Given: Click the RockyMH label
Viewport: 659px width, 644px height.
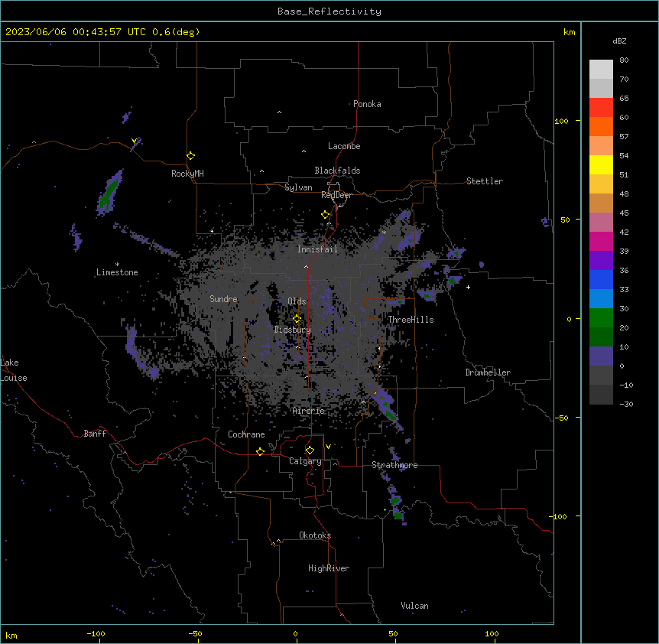Looking at the screenshot, I should pos(187,174).
